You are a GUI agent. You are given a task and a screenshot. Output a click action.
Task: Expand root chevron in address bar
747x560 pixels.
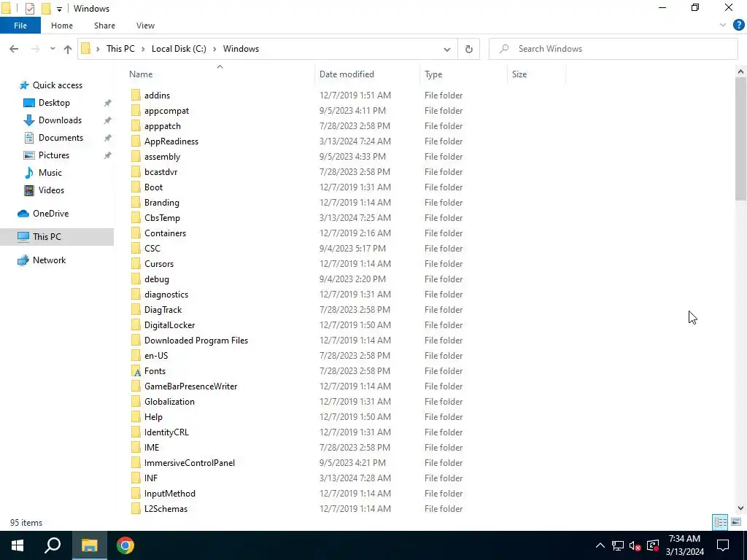[x=98, y=49]
